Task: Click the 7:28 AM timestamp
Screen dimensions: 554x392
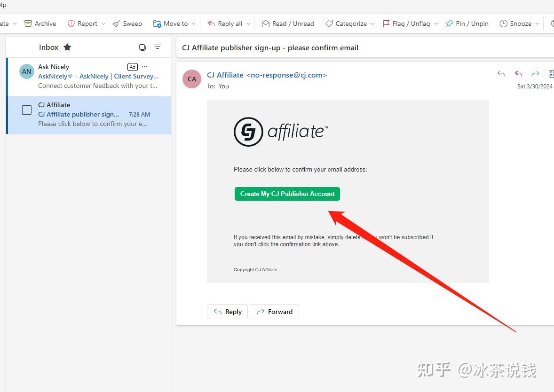Action: click(139, 114)
